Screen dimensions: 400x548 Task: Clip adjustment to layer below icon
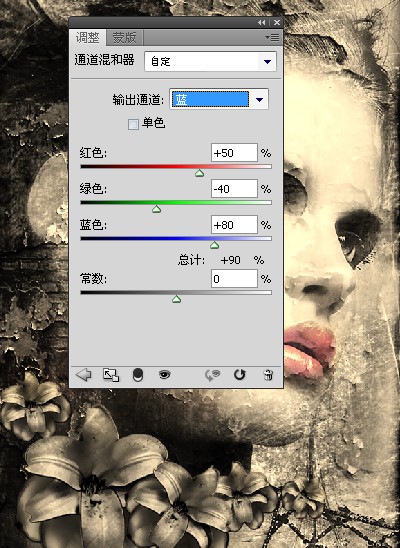point(138,375)
